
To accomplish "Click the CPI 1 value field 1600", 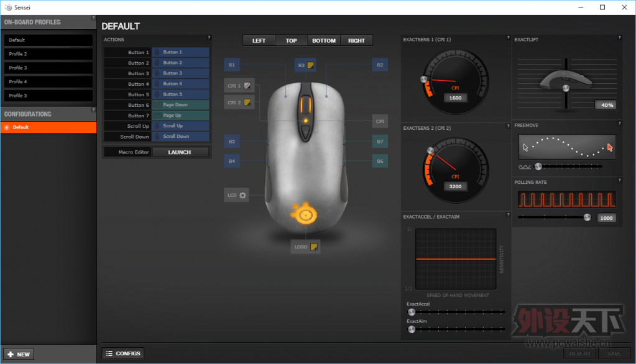I will pyautogui.click(x=456, y=98).
